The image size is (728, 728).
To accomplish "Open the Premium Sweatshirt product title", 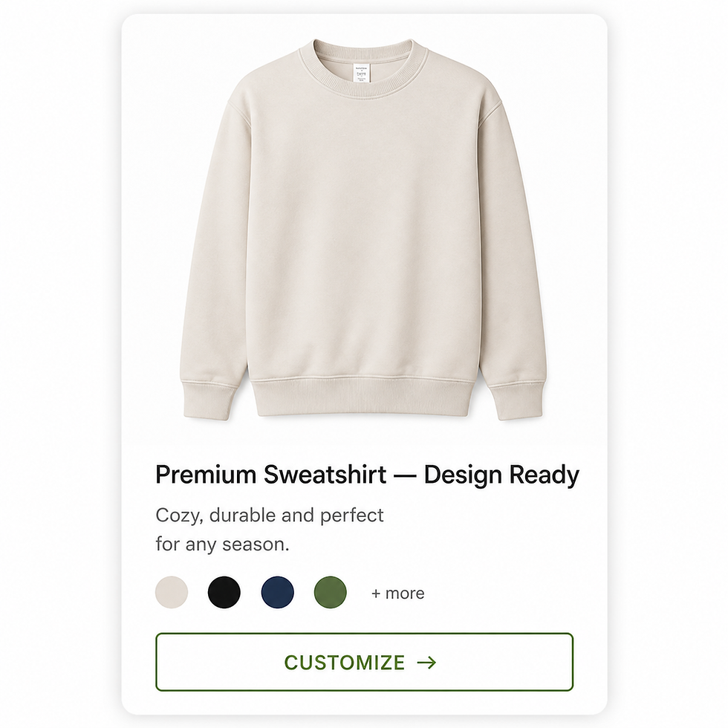I will point(367,475).
